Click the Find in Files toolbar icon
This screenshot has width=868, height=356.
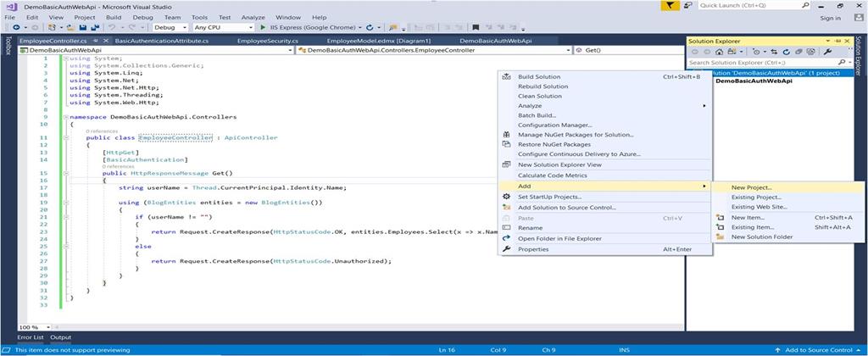(392, 27)
